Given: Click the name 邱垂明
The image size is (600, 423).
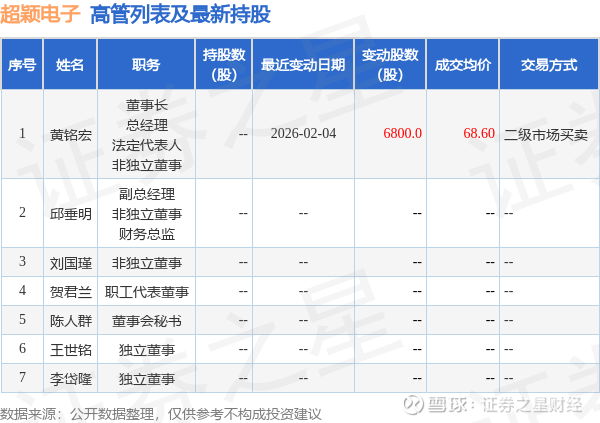Looking at the screenshot, I should coord(71,213).
